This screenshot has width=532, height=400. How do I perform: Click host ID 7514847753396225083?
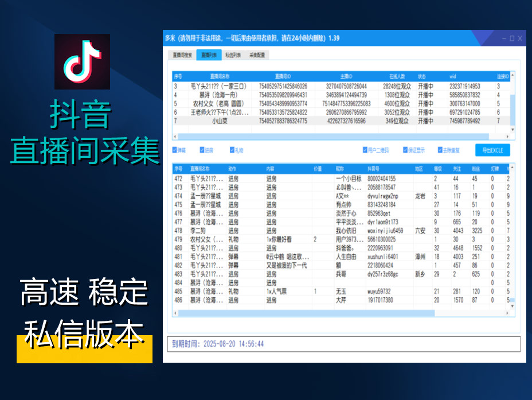click(x=346, y=103)
